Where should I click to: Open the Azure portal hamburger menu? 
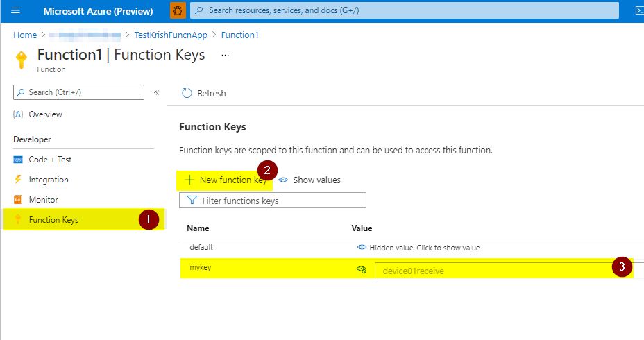point(15,10)
